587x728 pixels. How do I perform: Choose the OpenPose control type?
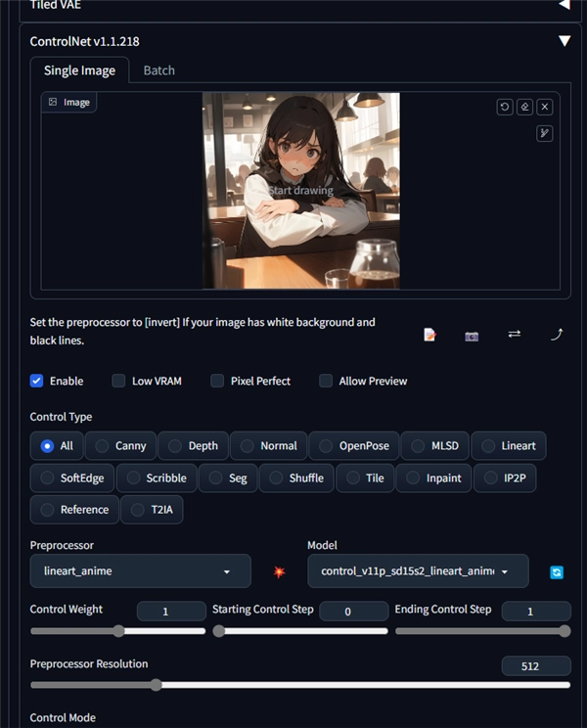click(x=354, y=446)
